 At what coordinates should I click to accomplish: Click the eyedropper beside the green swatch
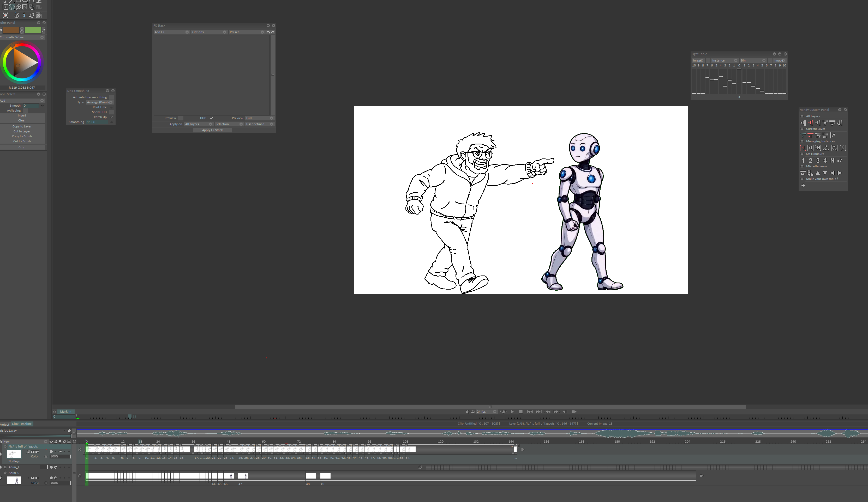point(44,30)
